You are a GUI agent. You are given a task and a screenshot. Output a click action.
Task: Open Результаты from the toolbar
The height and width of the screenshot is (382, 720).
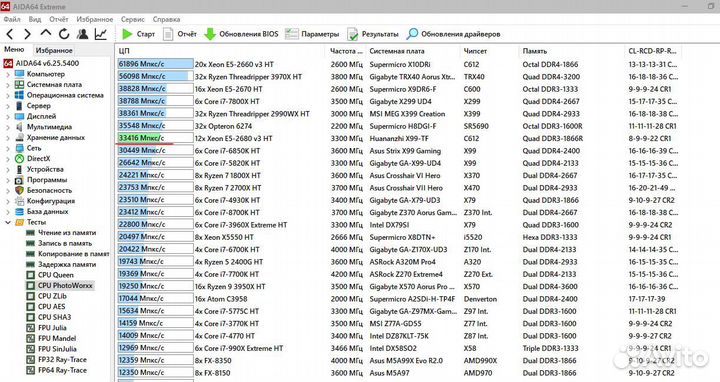pos(373,34)
